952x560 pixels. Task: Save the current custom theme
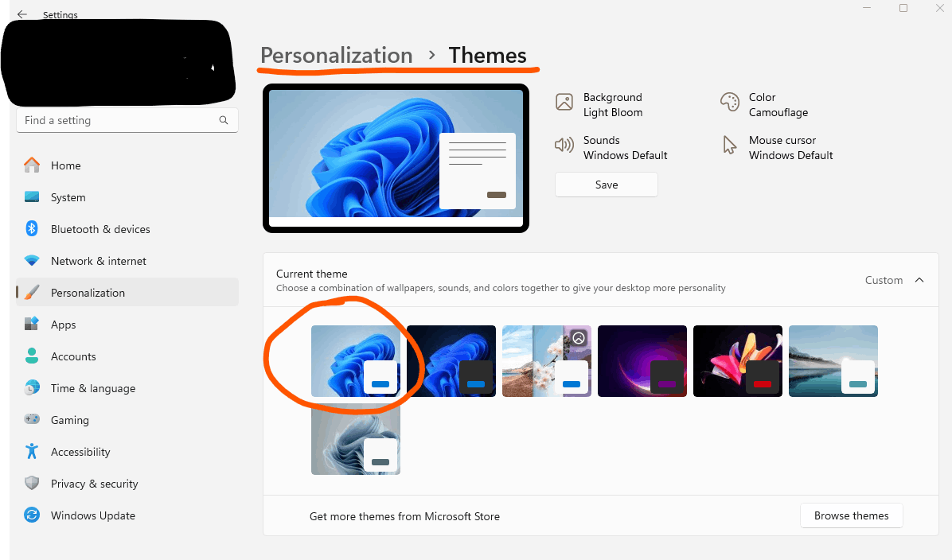click(x=606, y=185)
